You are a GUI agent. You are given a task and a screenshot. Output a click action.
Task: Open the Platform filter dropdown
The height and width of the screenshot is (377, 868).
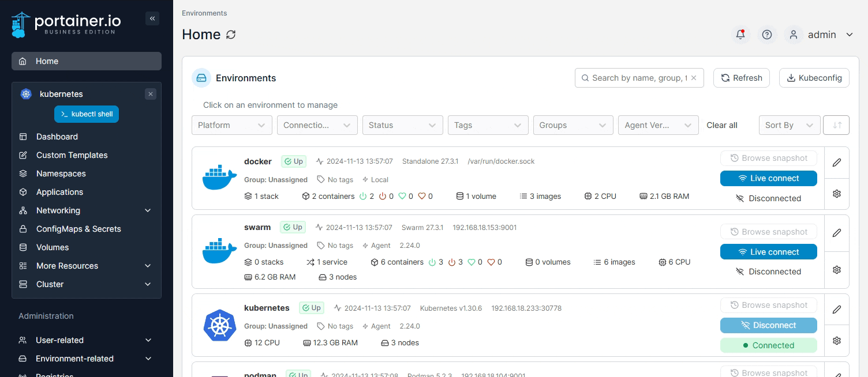click(x=231, y=125)
